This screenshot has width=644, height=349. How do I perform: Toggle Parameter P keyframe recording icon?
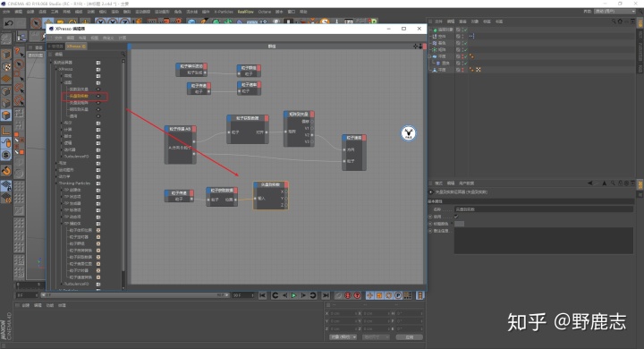click(398, 295)
